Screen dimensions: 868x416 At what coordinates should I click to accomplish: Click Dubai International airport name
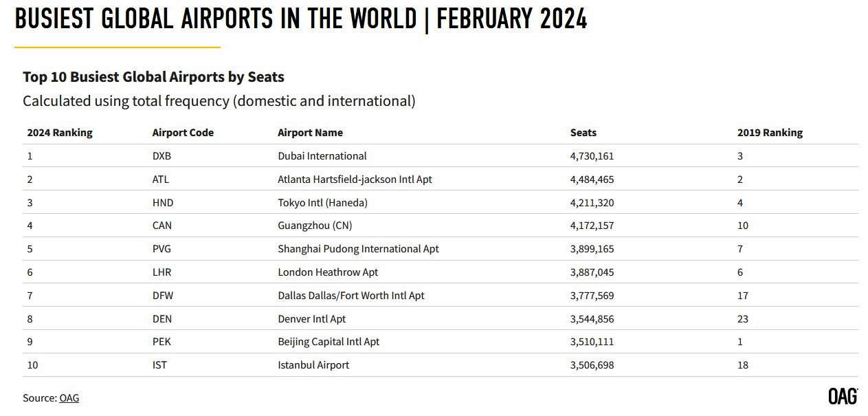(322, 156)
